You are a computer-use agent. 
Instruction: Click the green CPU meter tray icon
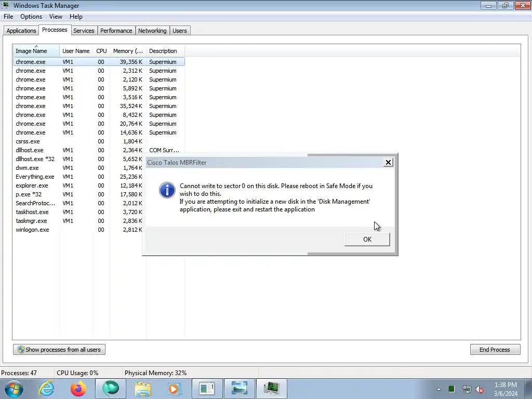(x=451, y=389)
